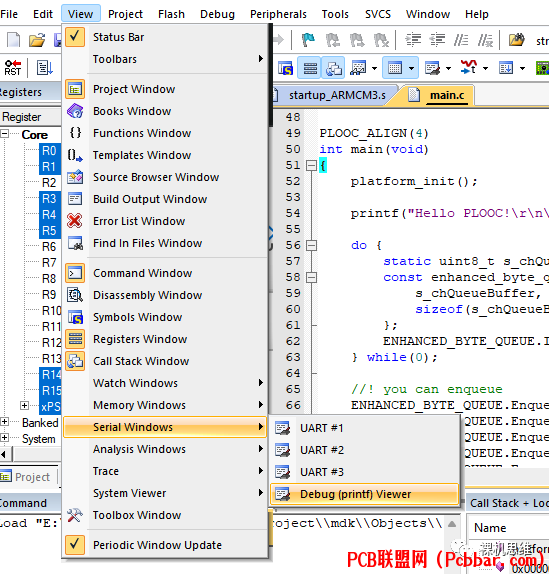Click the Error List Window red X icon
Screen dimensions: 549x574
coord(75,221)
